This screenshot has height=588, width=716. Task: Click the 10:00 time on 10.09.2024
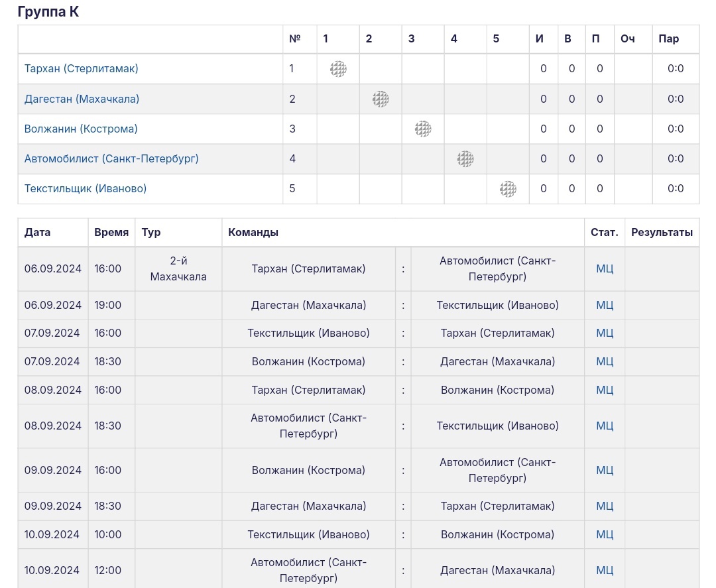coord(108,534)
